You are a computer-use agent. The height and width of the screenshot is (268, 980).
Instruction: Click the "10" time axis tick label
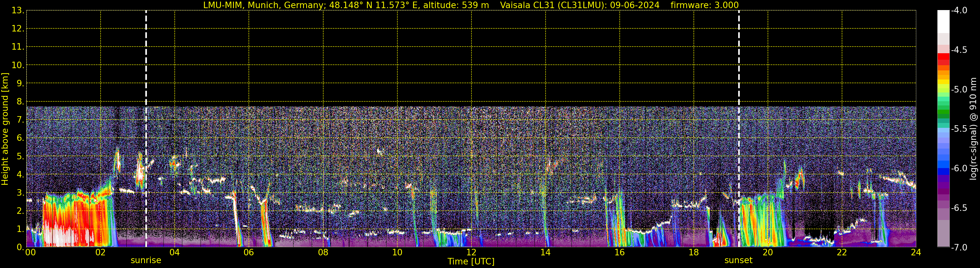point(397,252)
